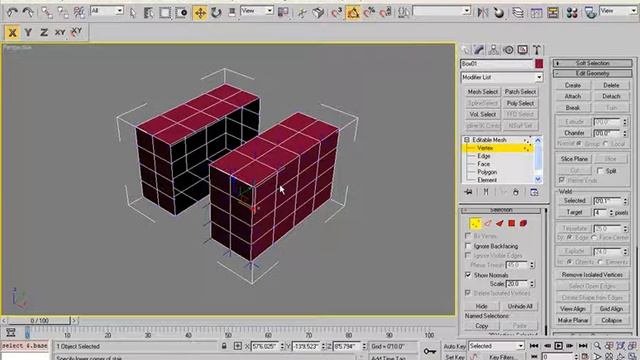This screenshot has height=360, width=640.
Task: Toggle the selection lock padlock icon
Action: coord(224,346)
